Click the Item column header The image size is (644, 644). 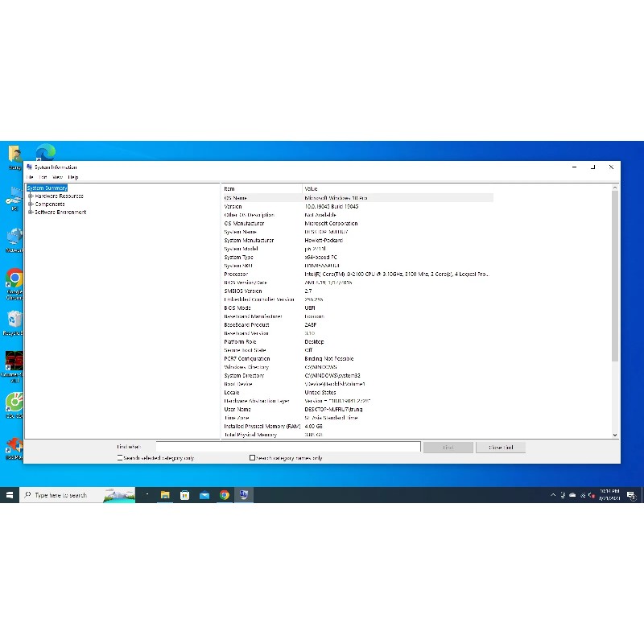point(262,188)
